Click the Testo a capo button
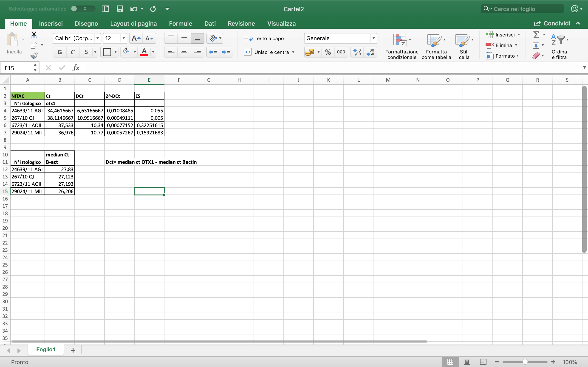Image resolution: width=588 pixels, height=367 pixels. click(264, 38)
